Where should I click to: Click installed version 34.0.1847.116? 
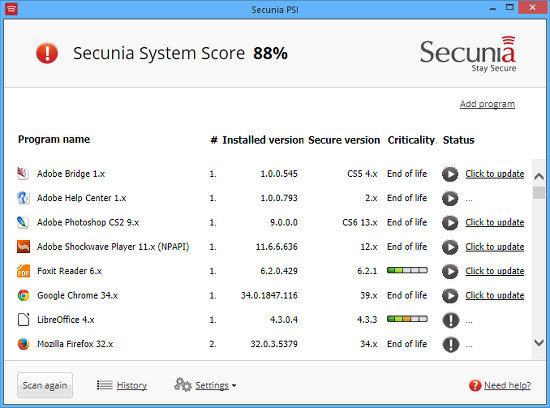pos(269,295)
